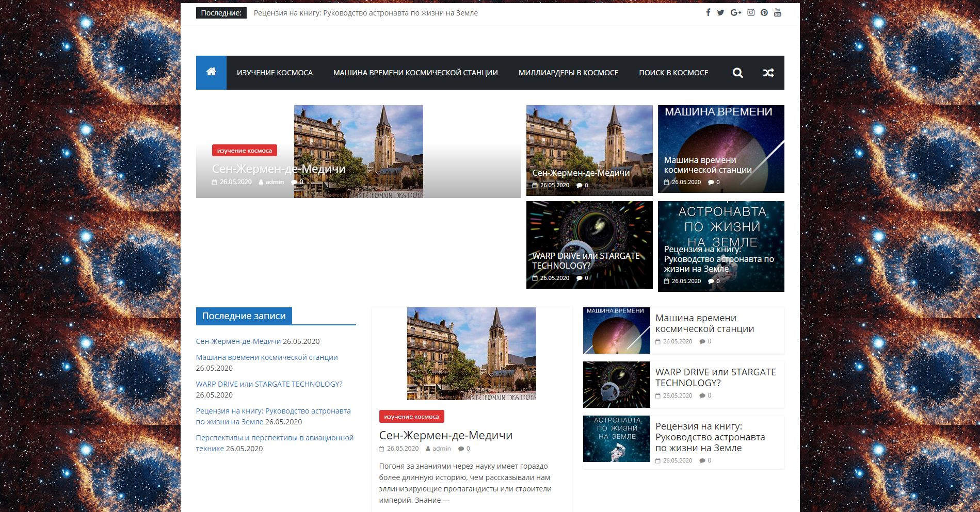Open астронавта thumbnail in right list
The image size is (980, 512).
point(617,439)
